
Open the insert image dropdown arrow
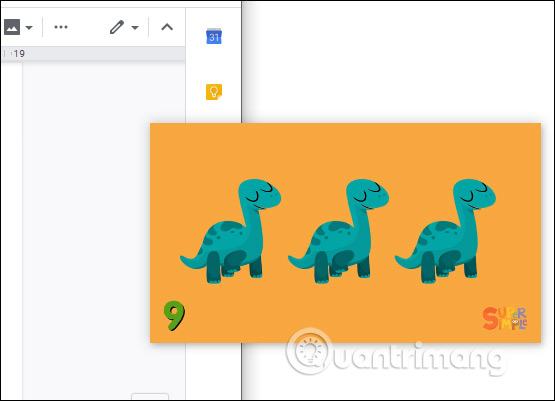pyautogui.click(x=29, y=28)
